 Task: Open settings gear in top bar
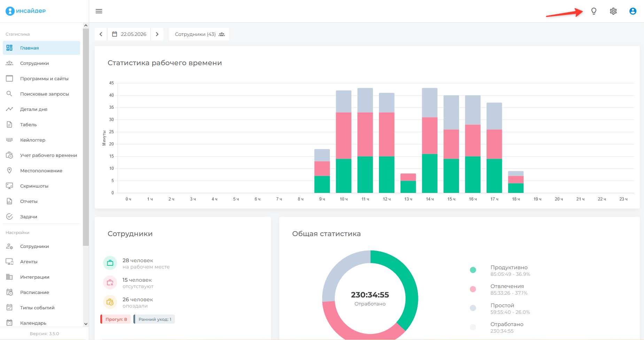[x=613, y=11]
